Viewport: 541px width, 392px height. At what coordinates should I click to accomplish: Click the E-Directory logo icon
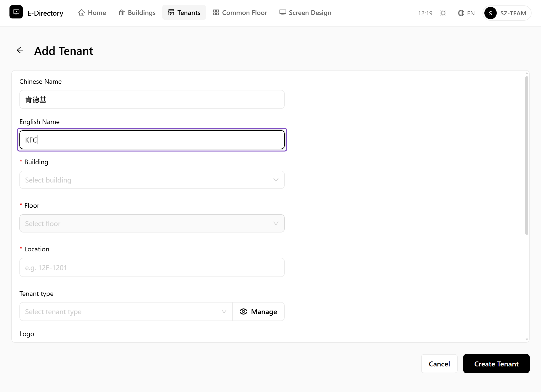16,12
